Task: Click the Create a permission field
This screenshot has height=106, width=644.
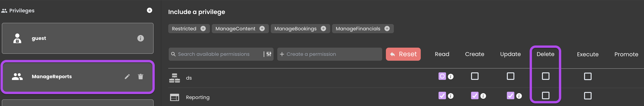Action: (329, 54)
